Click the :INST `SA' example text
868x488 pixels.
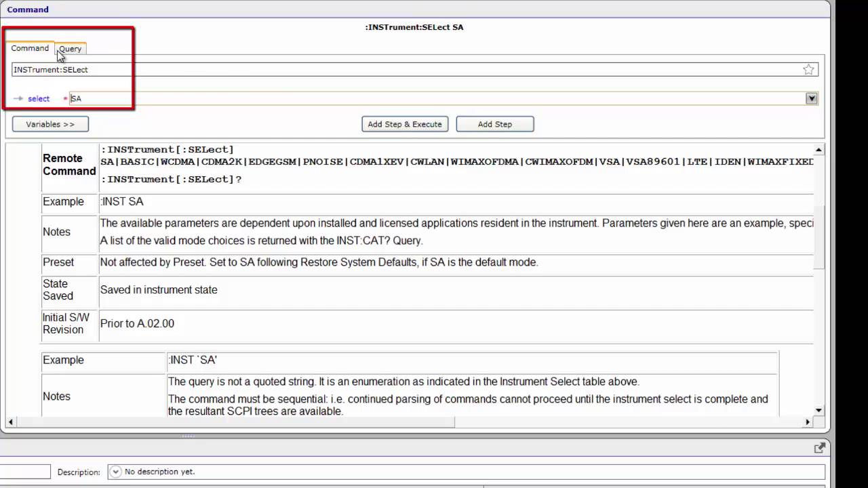pyautogui.click(x=193, y=360)
